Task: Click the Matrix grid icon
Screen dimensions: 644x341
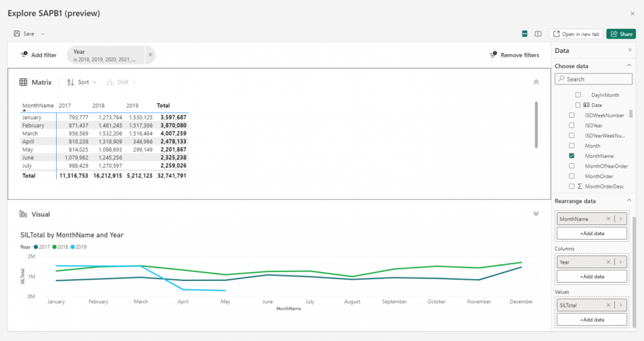Action: click(23, 83)
